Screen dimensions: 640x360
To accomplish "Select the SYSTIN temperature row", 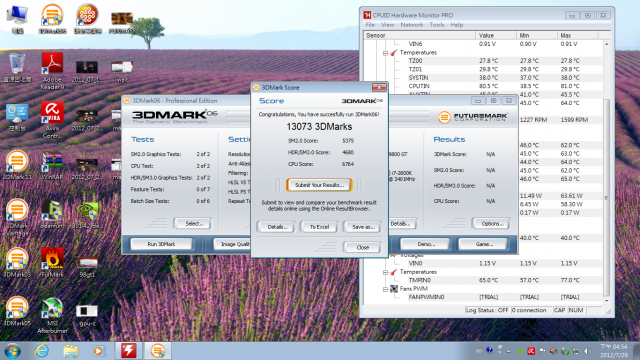I will click(483, 78).
